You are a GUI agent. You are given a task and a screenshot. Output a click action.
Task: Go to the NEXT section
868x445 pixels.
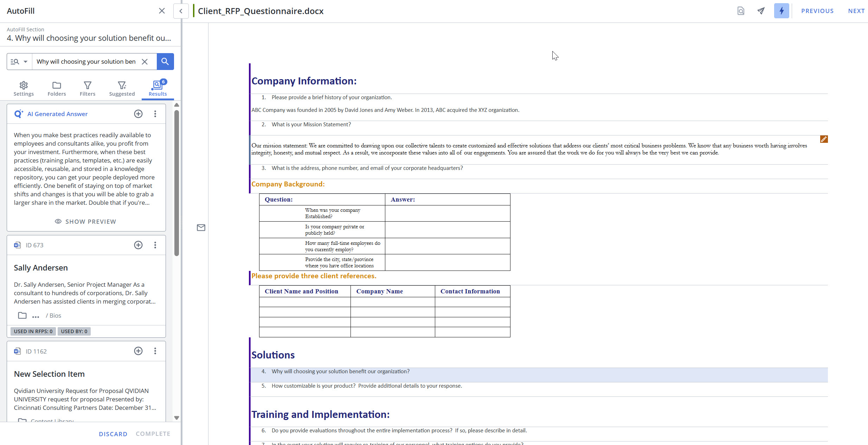point(856,11)
